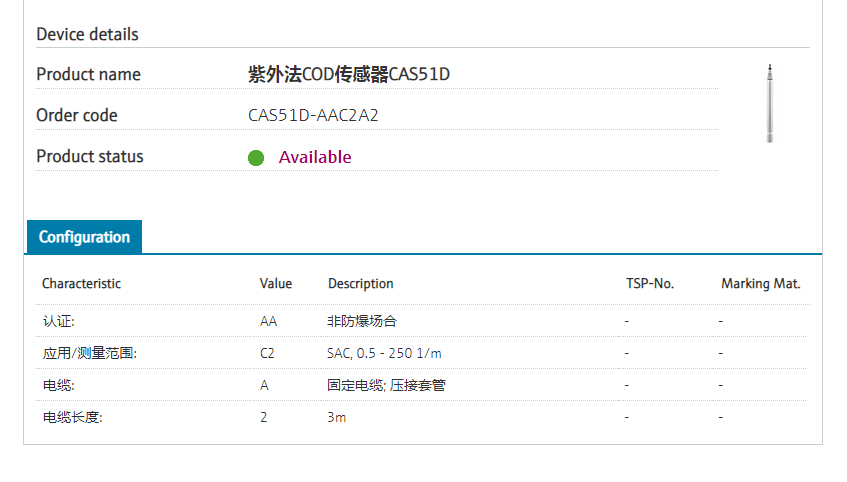
Task: Click the Characteristic column header
Action: tap(81, 283)
